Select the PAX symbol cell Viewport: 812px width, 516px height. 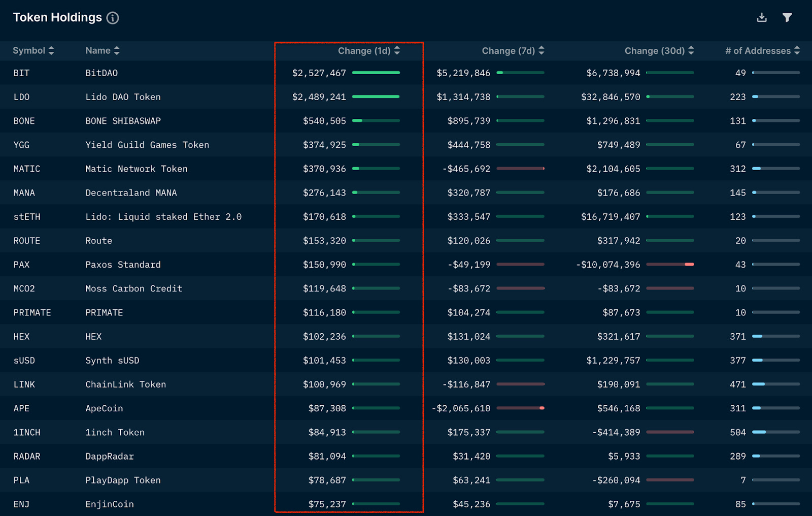pyautogui.click(x=22, y=265)
